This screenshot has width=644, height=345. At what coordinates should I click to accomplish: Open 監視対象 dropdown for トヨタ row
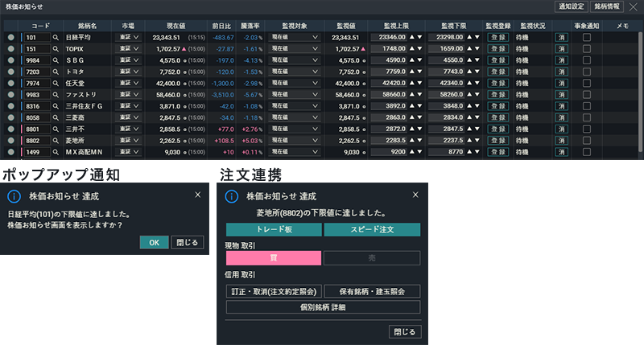(x=294, y=72)
